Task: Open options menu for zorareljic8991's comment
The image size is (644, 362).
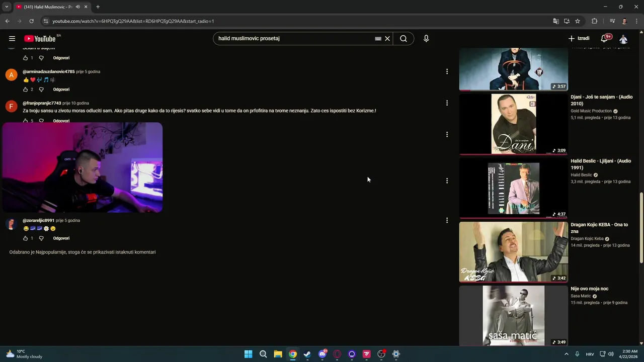Action: click(x=447, y=220)
